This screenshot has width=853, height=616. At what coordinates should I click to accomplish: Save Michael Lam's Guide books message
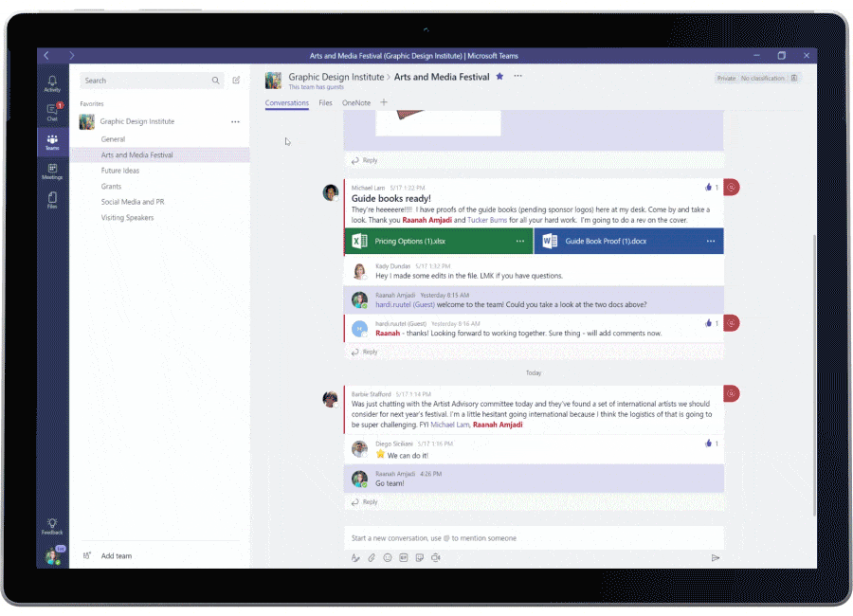click(731, 187)
